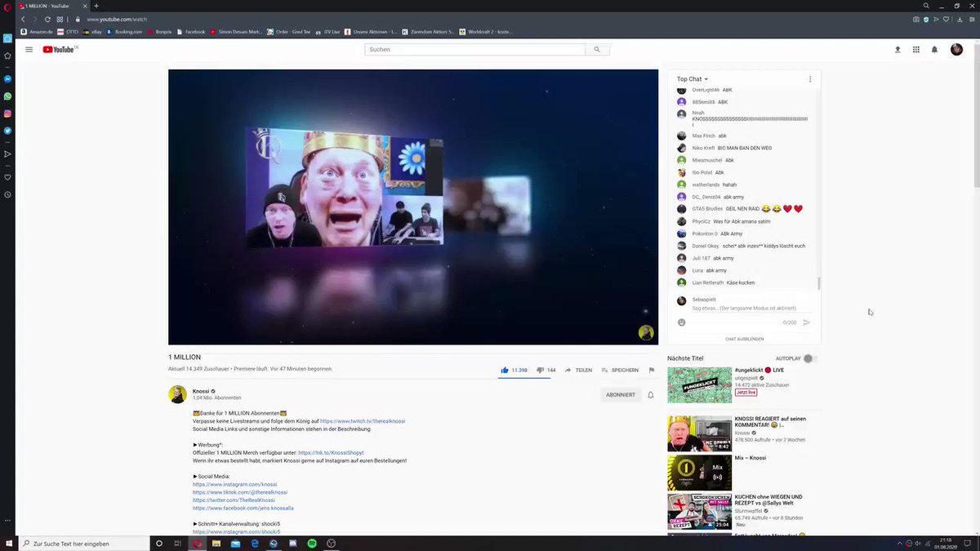Open the chat emoji picker

(682, 322)
